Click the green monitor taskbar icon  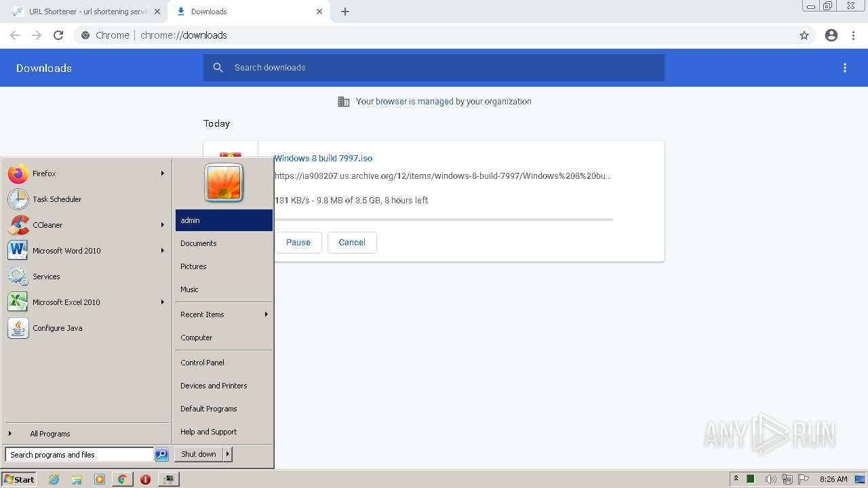click(168, 479)
